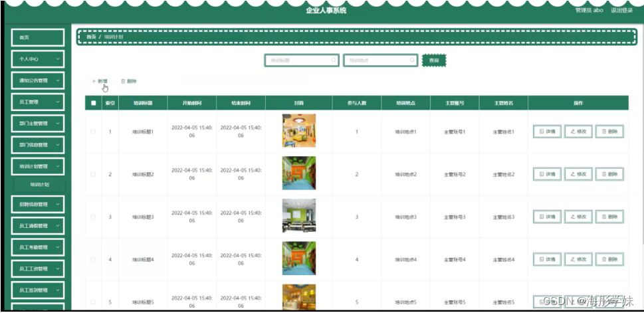Click 退出登录 to log out
644x313 pixels.
click(621, 10)
